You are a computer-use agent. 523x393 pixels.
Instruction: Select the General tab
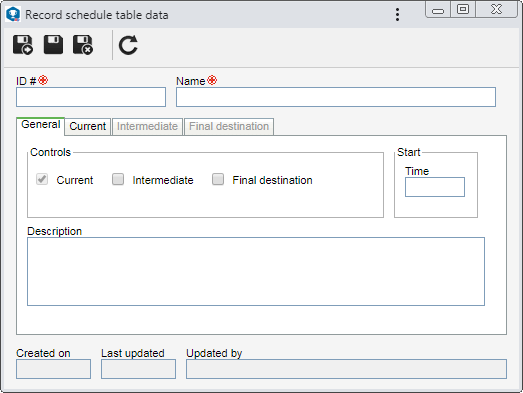(40, 125)
